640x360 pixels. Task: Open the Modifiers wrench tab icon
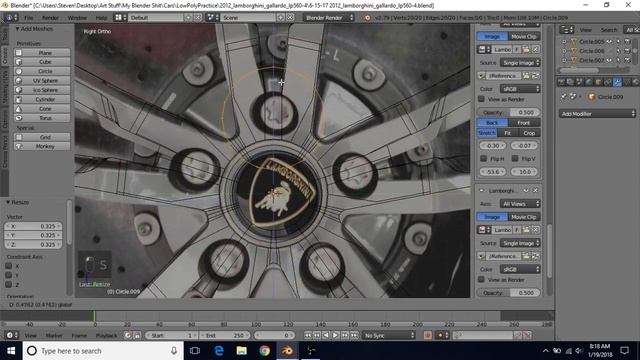617,82
